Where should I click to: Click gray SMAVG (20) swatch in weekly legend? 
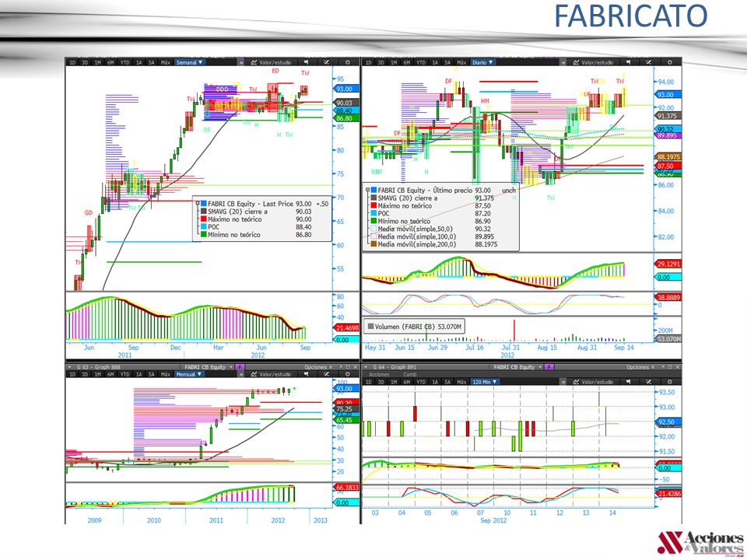pos(204,212)
